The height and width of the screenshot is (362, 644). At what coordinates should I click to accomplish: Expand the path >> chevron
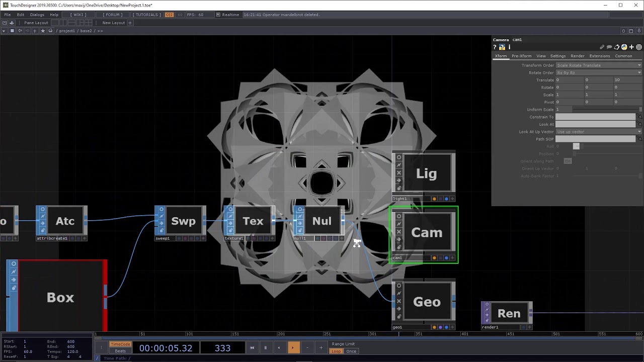[x=100, y=31]
